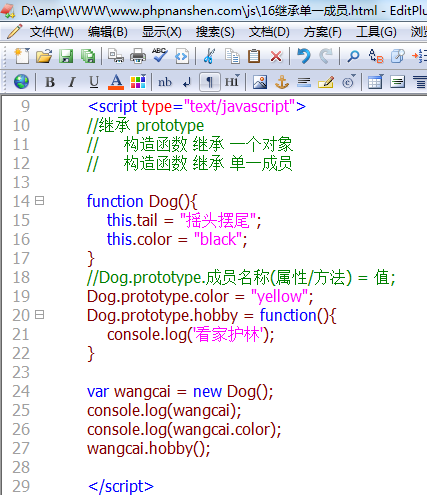Click the print preview icon
The width and height of the screenshot is (427, 495).
116,56
